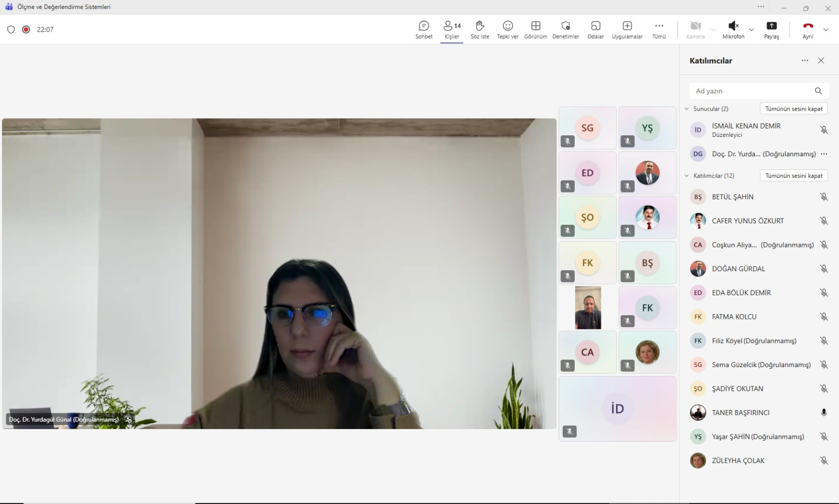Viewport: 839px width, 504px height.
Task: Click Tümünün sesini kapat for Katılımcılar
Action: coord(793,176)
